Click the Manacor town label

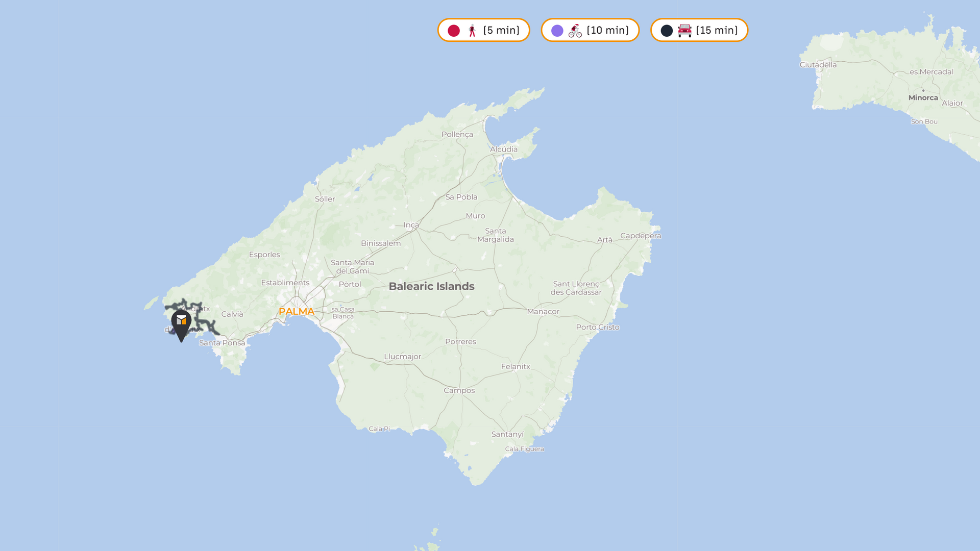pyautogui.click(x=543, y=312)
